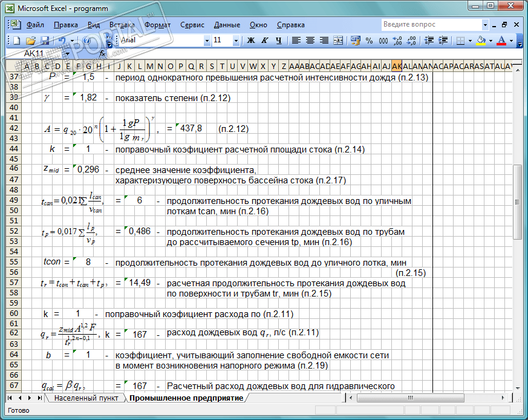
Task: Open the Файл menu
Action: coord(35,25)
